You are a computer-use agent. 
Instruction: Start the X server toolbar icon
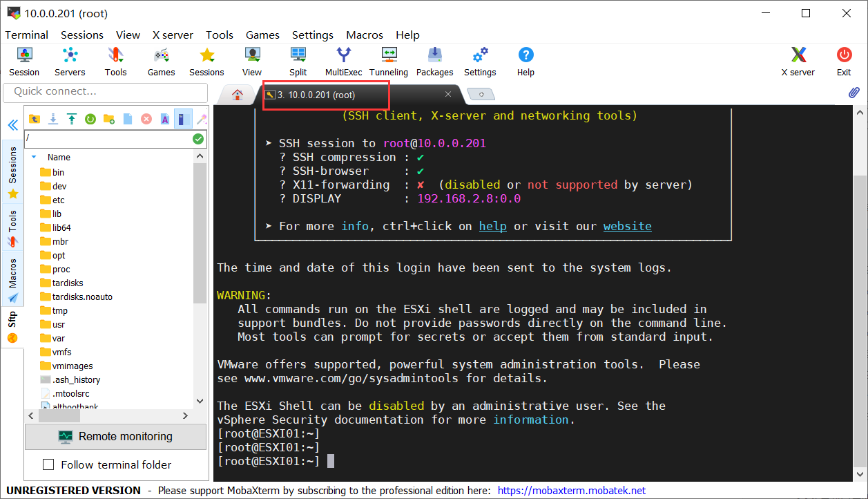(798, 62)
